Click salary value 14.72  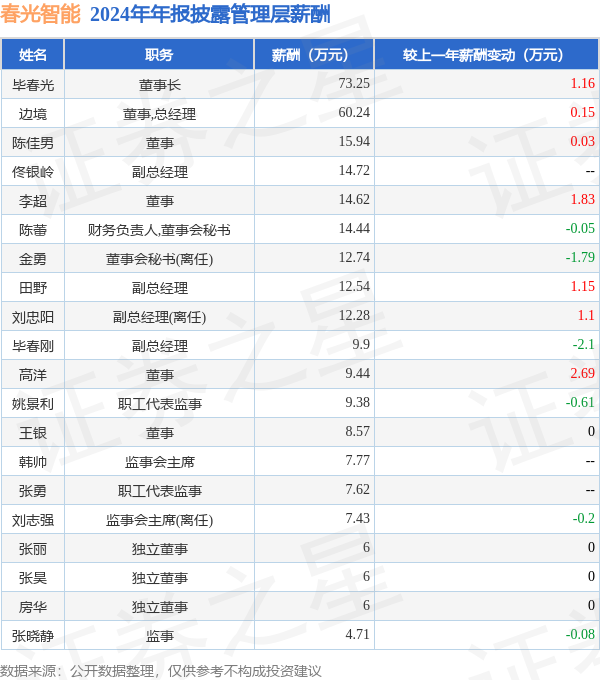click(x=354, y=170)
